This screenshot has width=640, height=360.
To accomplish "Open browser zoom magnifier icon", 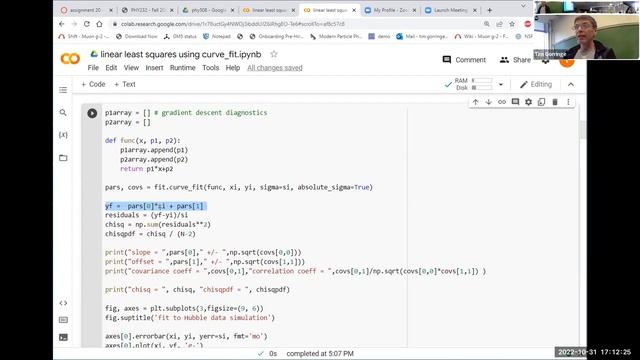I will click(487, 24).
